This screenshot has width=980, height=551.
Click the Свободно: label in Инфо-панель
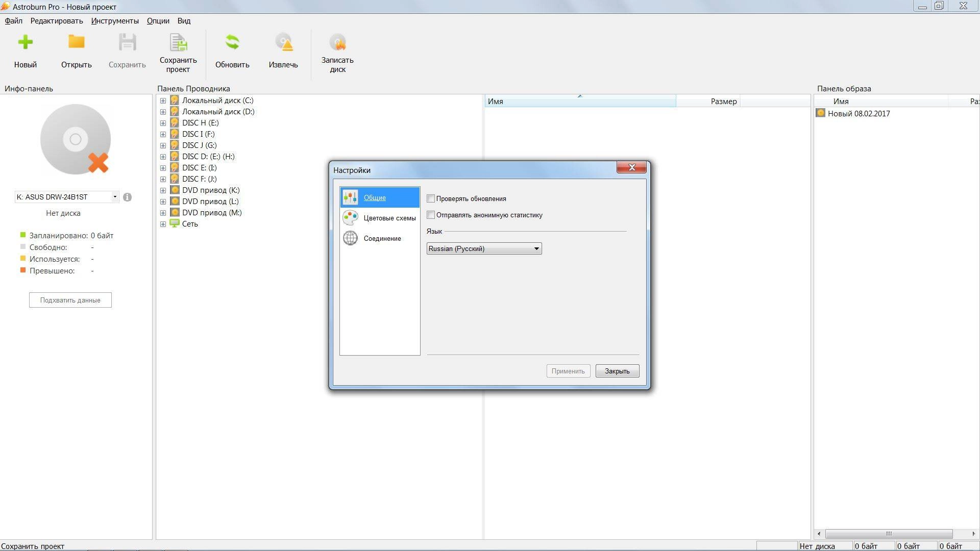click(x=48, y=247)
